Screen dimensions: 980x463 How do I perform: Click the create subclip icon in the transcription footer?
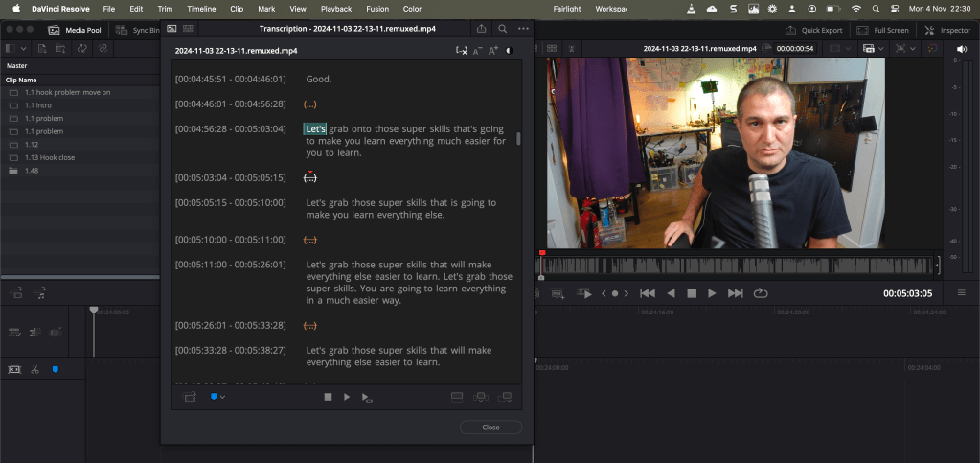[189, 397]
